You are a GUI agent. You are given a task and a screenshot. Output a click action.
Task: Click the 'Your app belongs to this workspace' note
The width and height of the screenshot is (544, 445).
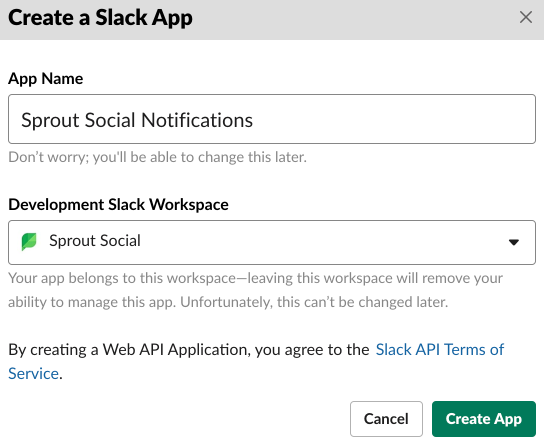(255, 278)
